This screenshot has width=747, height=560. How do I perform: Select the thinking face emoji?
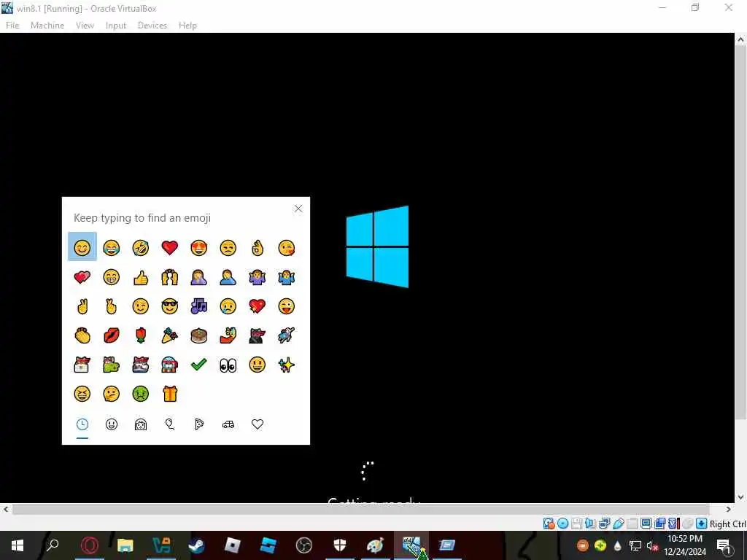point(112,394)
